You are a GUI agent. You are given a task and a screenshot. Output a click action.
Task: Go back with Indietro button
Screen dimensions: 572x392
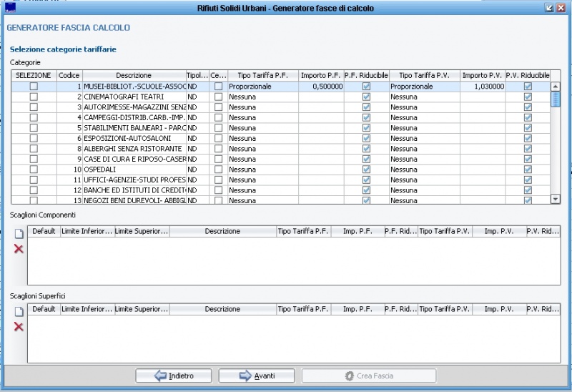[x=174, y=376]
